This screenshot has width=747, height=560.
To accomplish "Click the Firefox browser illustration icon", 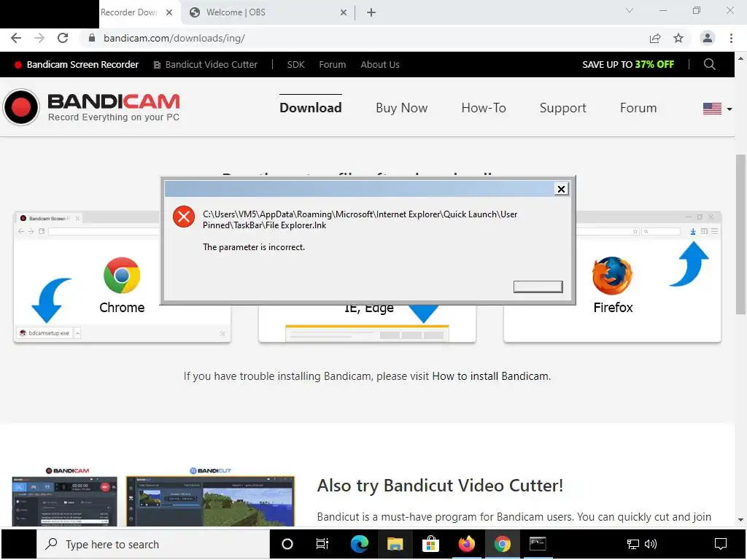I will (612, 276).
